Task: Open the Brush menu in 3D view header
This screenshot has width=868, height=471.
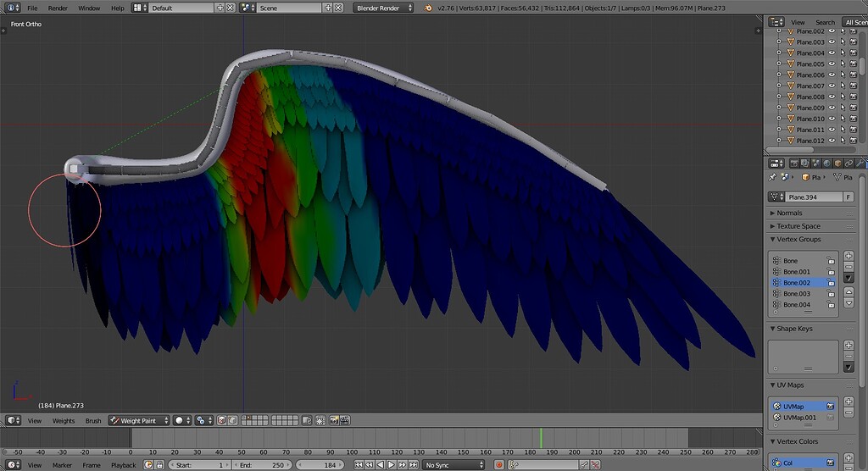Action: [93, 421]
